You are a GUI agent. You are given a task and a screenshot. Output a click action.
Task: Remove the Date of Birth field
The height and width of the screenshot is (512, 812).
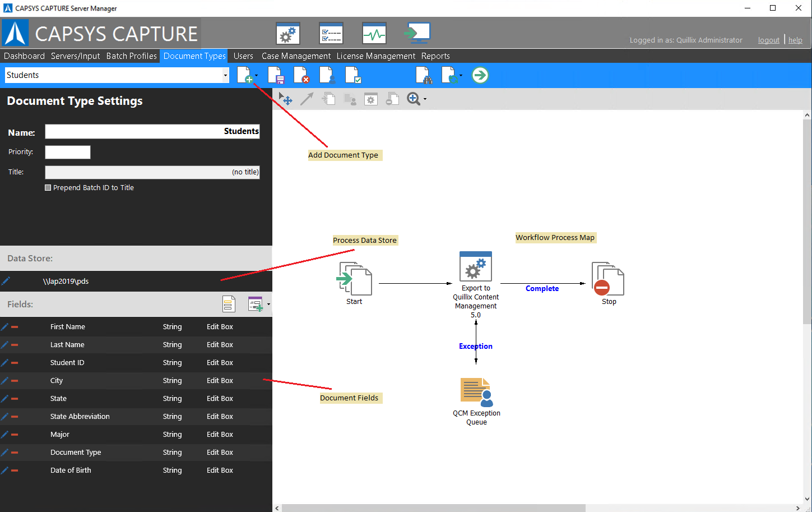(15, 471)
